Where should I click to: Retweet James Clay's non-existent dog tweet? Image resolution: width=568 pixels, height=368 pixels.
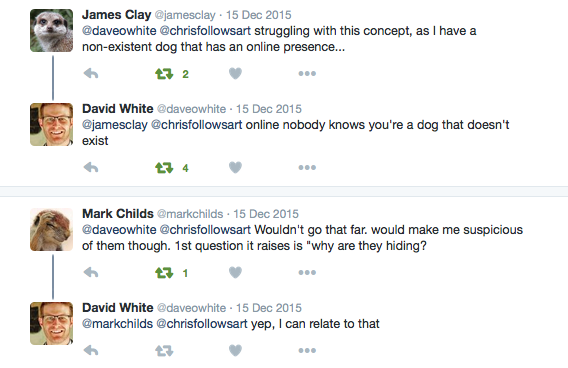pos(164,74)
